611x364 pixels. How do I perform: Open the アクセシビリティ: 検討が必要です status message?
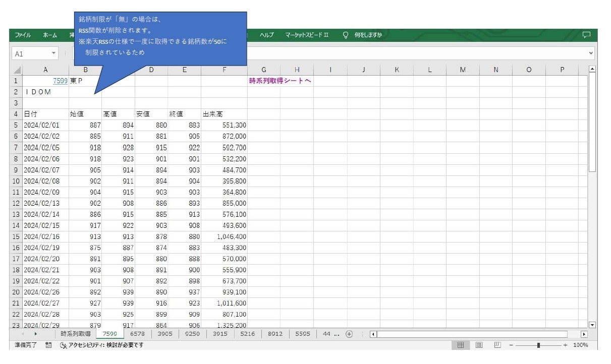click(101, 345)
